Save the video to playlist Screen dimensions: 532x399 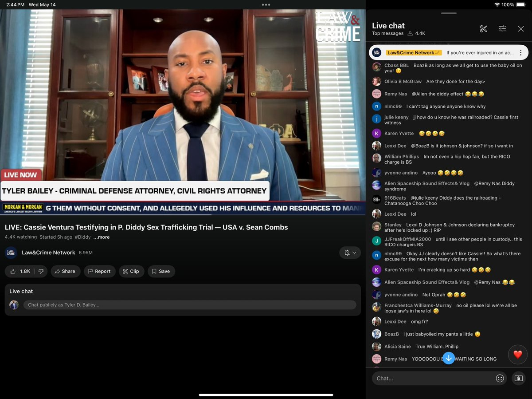[x=161, y=271]
